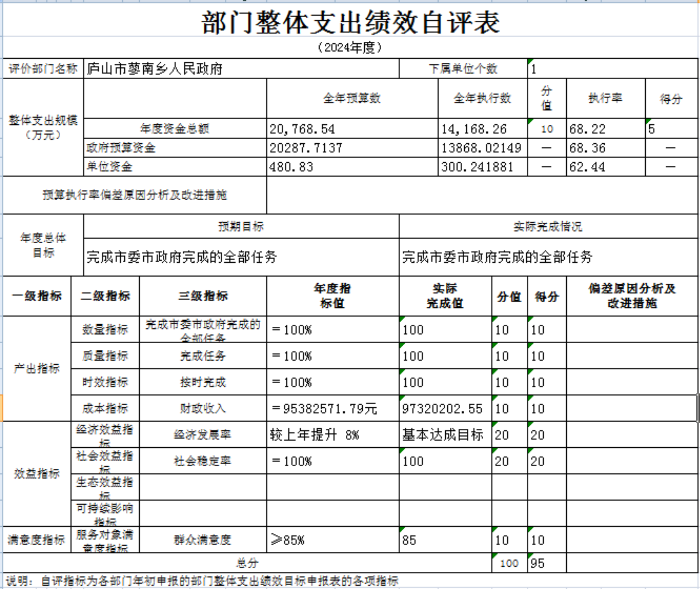Select the 预期目标 header cell
This screenshot has width=700, height=589.
pyautogui.click(x=241, y=226)
